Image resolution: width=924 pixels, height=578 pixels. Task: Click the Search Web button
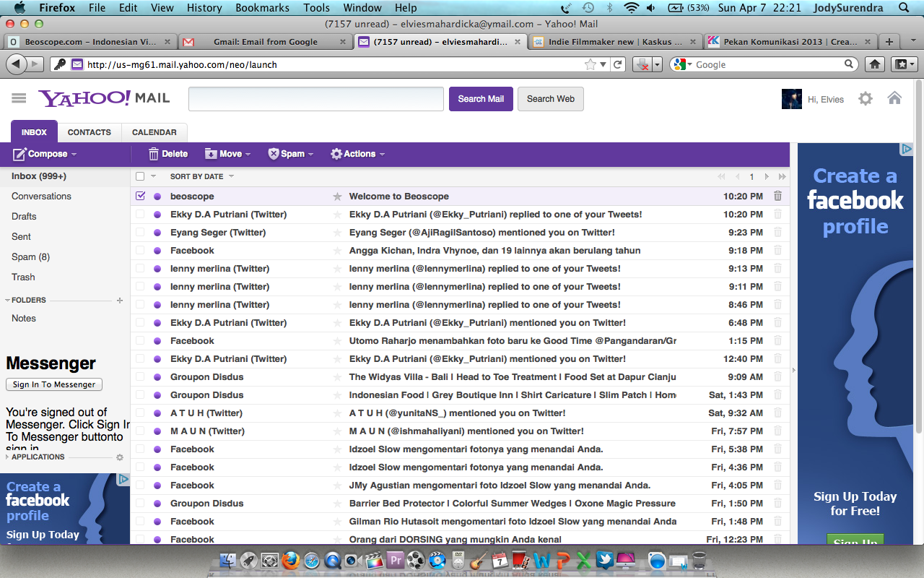click(x=551, y=99)
